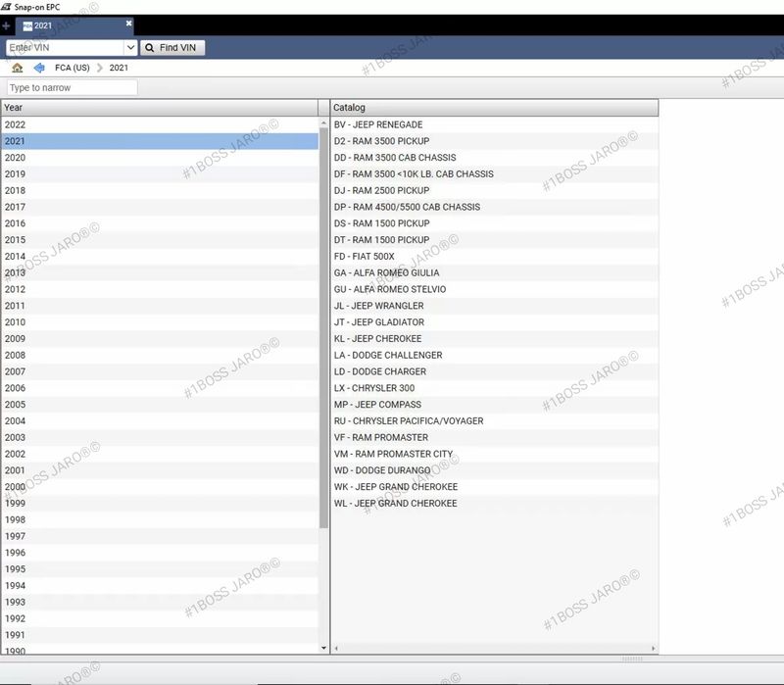Choose year 2015 from the list
784x685 pixels.
[160, 239]
